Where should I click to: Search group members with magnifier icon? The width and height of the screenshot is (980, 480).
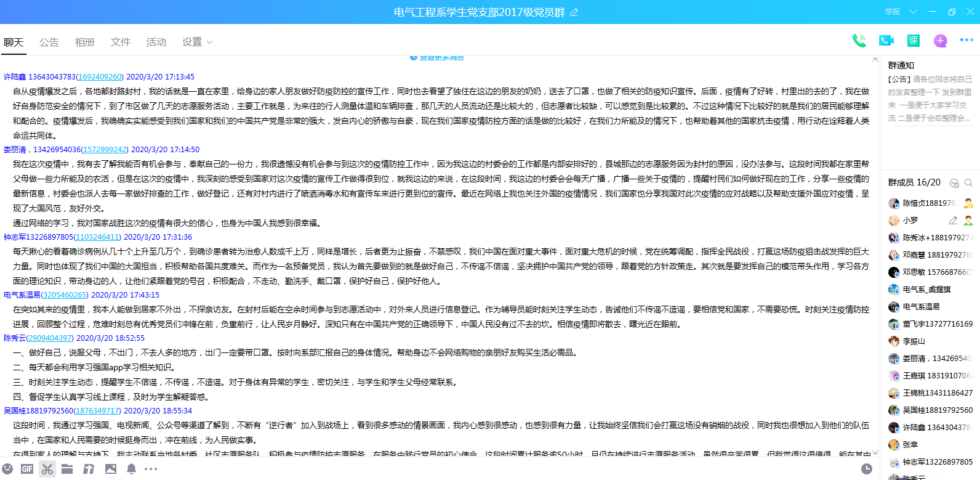coord(968,183)
